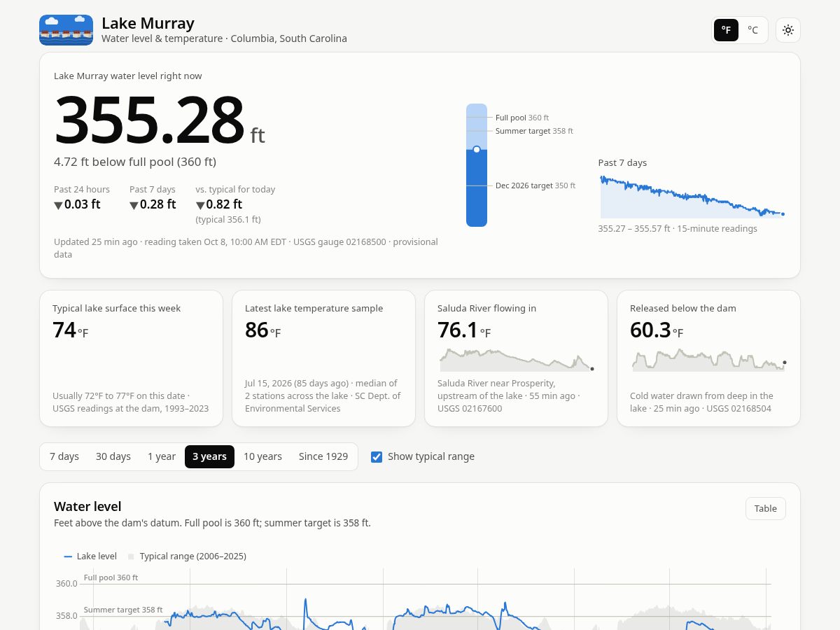840x630 pixels.
Task: Click the Latest lake temperature sample title
Action: 314,308
